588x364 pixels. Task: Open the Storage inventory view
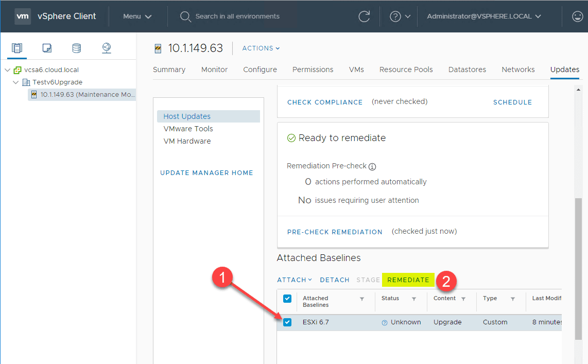(76, 47)
